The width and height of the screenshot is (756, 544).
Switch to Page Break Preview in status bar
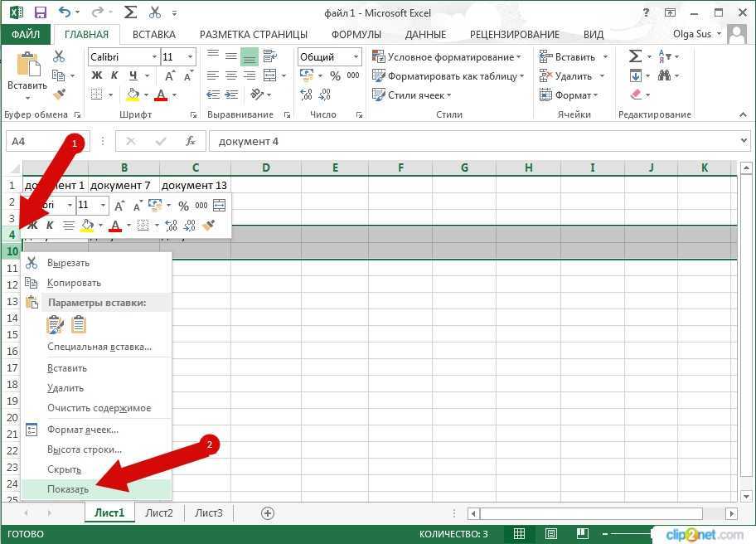coord(583,534)
